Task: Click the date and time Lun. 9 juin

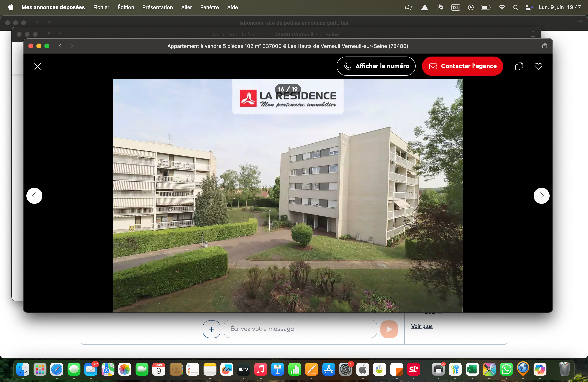Action: pyautogui.click(x=560, y=7)
